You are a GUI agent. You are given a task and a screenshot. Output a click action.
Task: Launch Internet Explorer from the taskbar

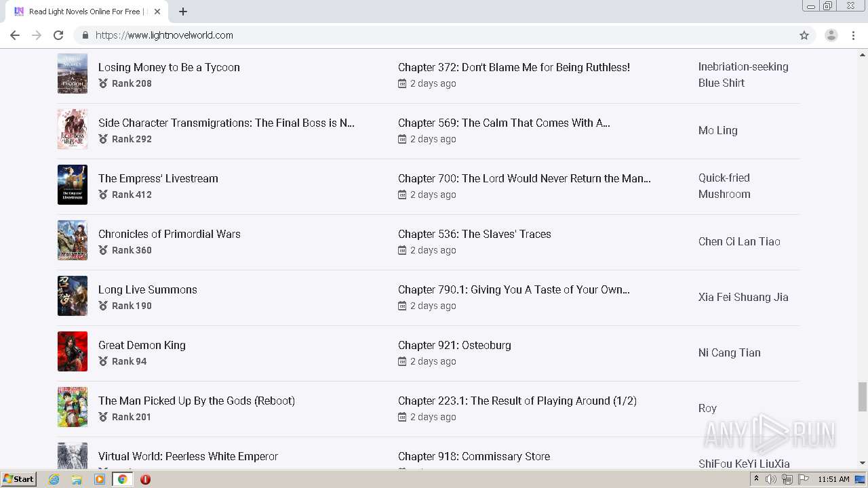click(54, 479)
